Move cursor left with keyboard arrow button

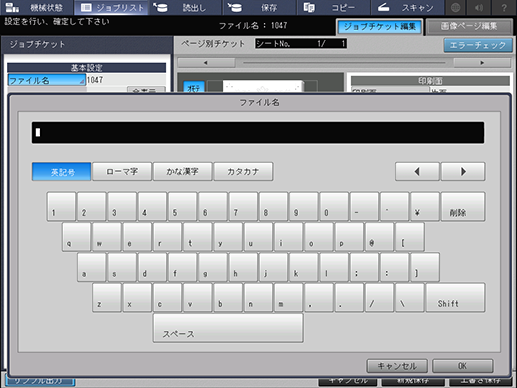417,172
